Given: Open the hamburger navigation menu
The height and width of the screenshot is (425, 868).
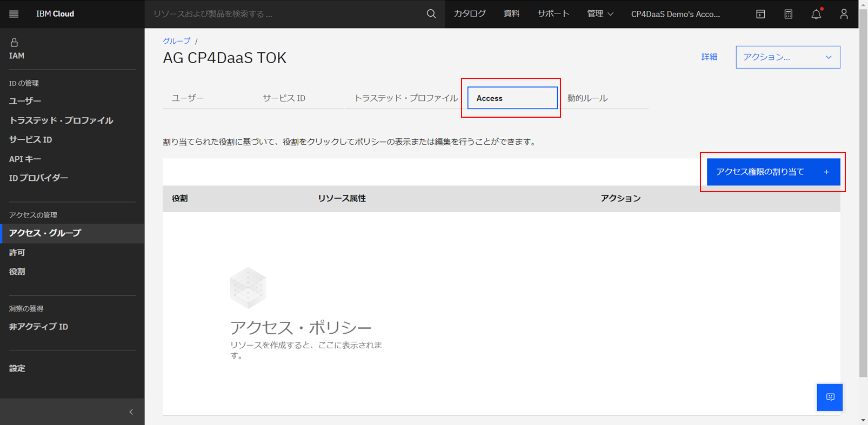Looking at the screenshot, I should 14,14.
